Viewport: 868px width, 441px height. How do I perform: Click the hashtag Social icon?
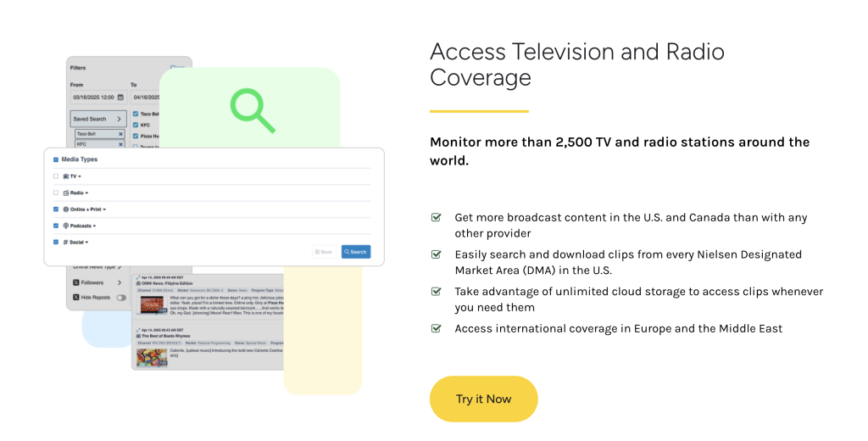pos(66,242)
